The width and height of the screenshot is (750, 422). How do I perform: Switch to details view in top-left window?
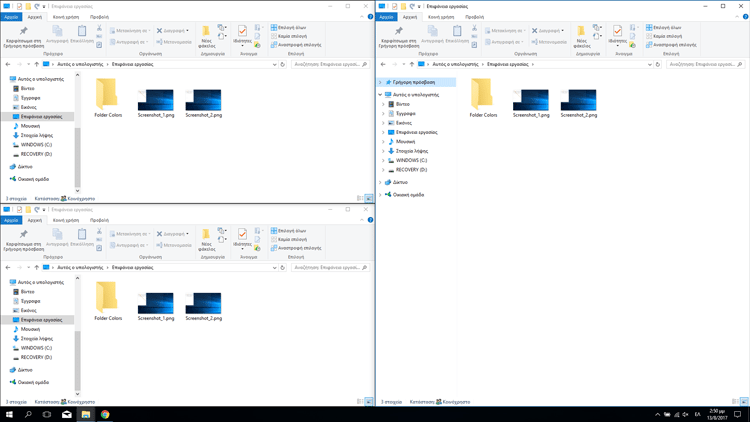coord(360,199)
